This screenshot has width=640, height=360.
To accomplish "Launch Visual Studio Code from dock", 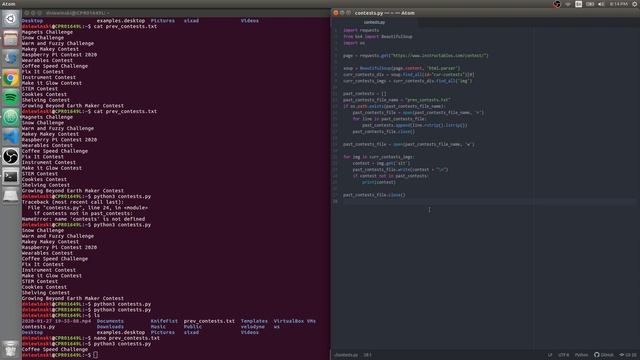I will (x=11, y=137).
